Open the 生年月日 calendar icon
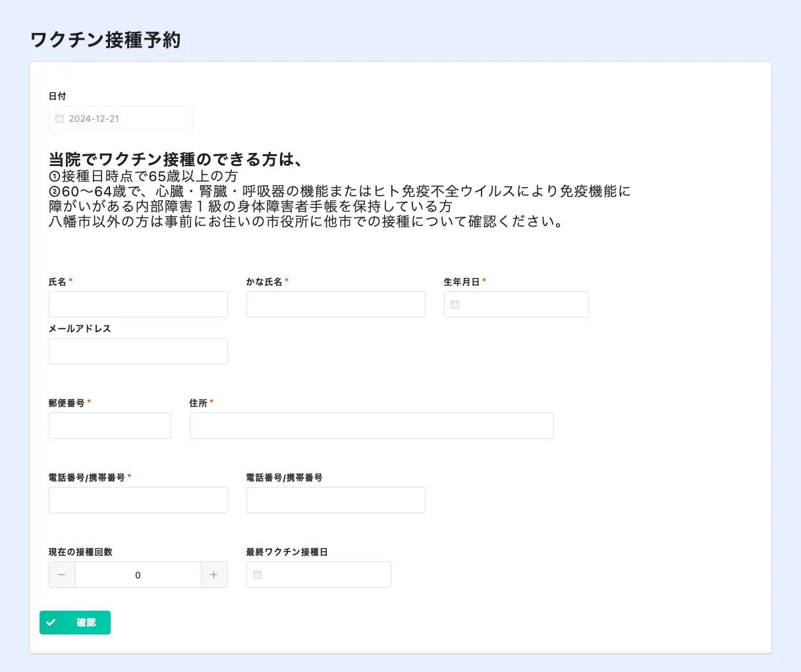Viewport: 801px width, 672px height. pyautogui.click(x=455, y=304)
